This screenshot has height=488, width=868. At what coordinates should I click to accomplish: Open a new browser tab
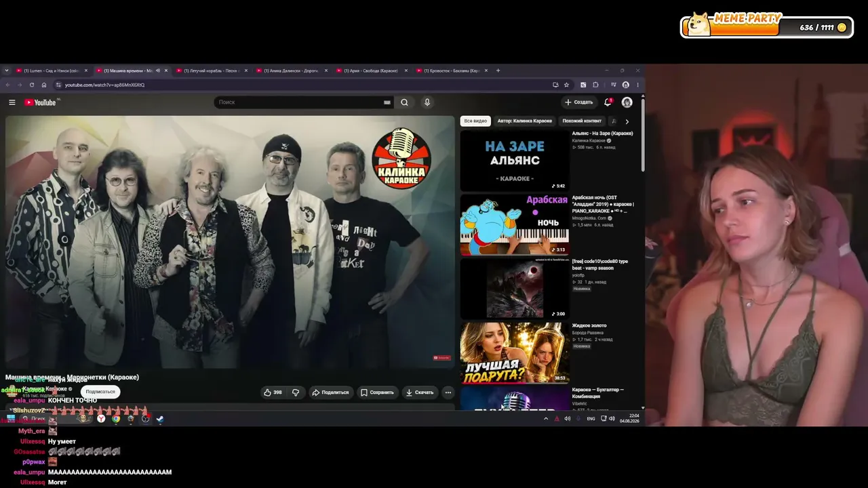point(498,70)
